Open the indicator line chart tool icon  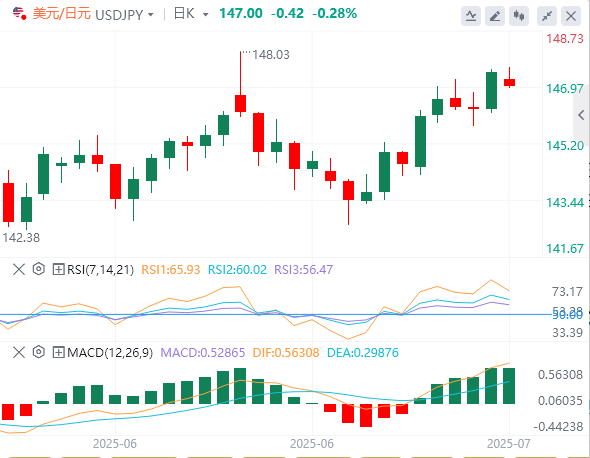click(471, 16)
